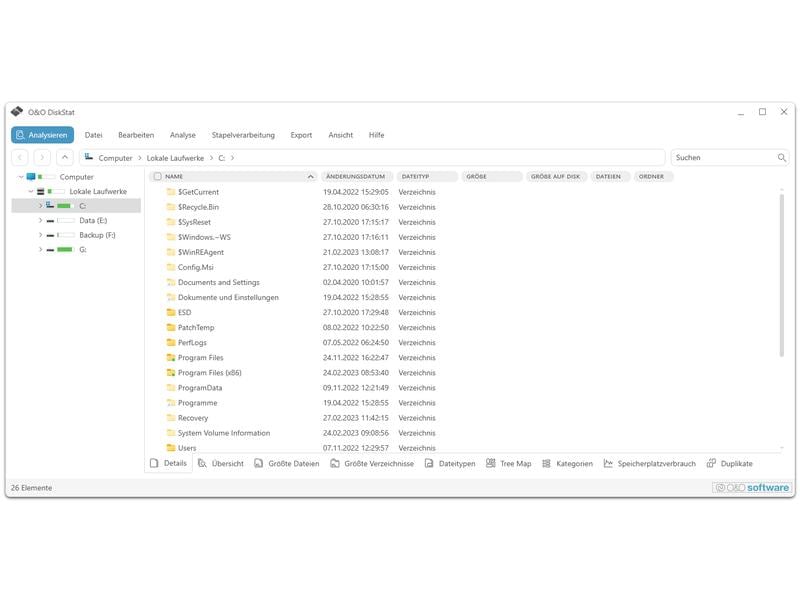Open the Stapelverarbeitung menu
The height and width of the screenshot is (600, 800).
tap(243, 135)
